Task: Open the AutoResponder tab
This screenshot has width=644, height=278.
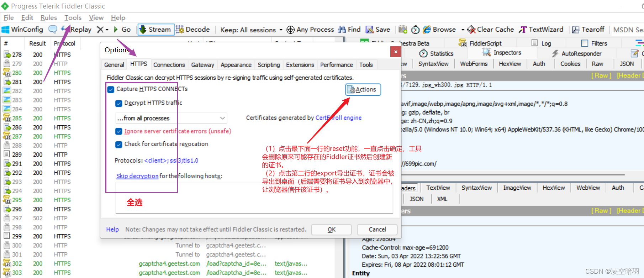Action: [x=576, y=54]
